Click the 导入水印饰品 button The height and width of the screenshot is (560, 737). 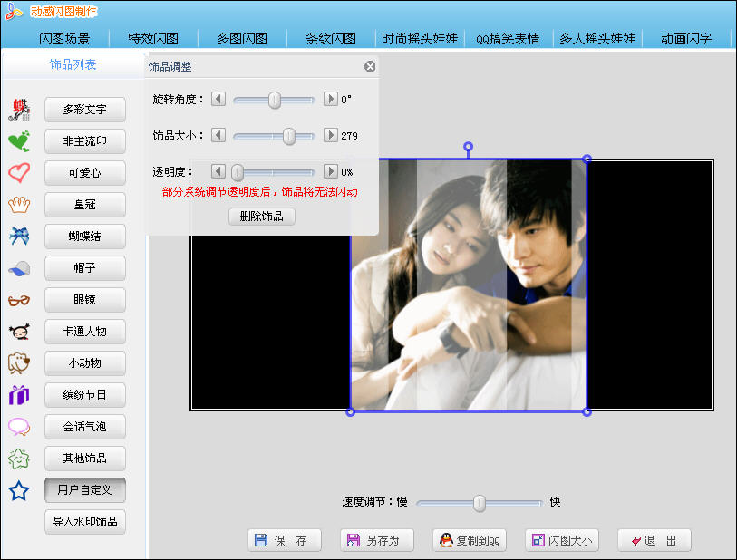pyautogui.click(x=85, y=521)
